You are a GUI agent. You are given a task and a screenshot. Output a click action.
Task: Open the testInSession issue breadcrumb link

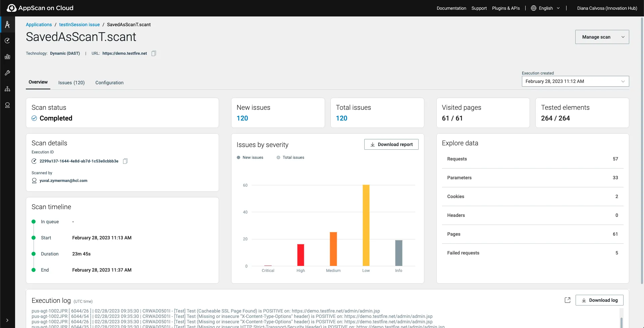79,25
